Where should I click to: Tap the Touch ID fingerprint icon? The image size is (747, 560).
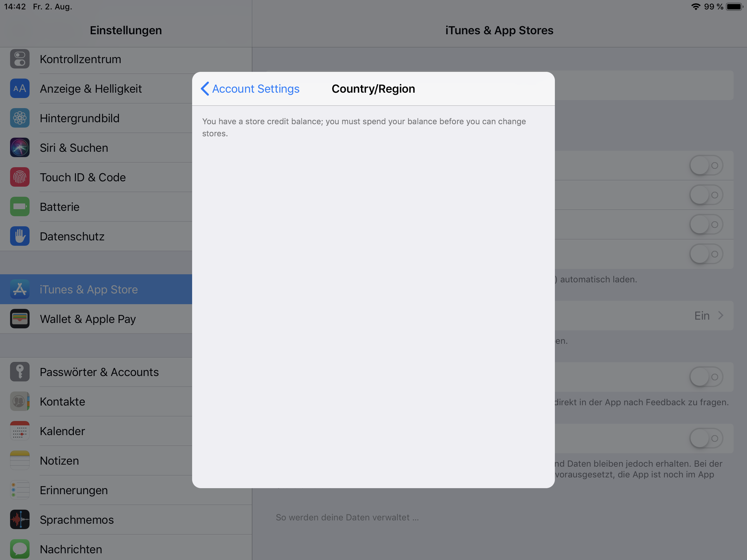tap(19, 177)
